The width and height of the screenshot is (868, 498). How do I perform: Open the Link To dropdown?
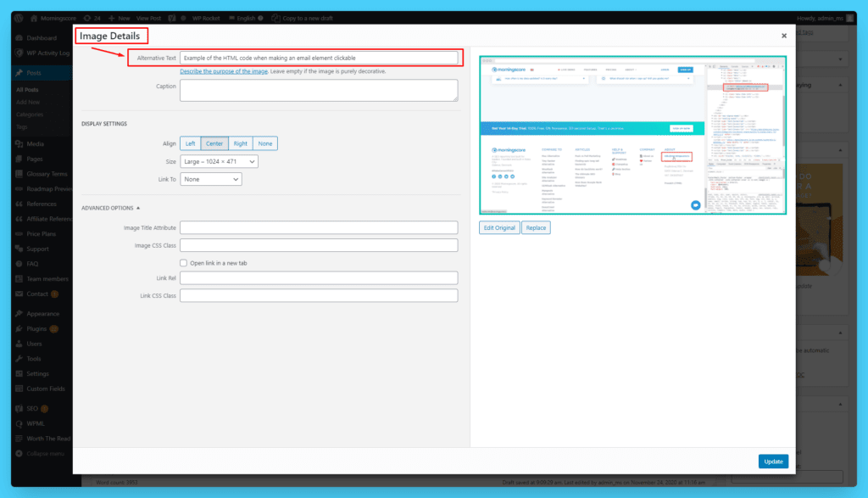[x=211, y=179]
